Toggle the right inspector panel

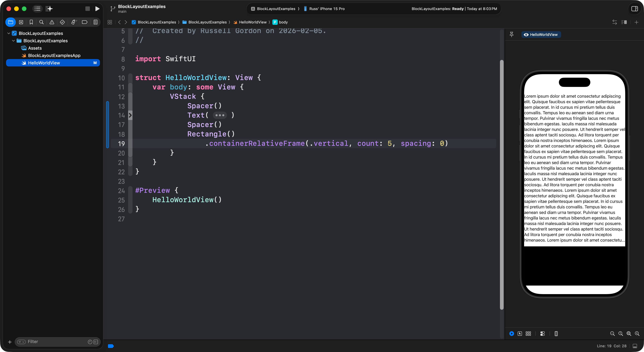tap(634, 9)
